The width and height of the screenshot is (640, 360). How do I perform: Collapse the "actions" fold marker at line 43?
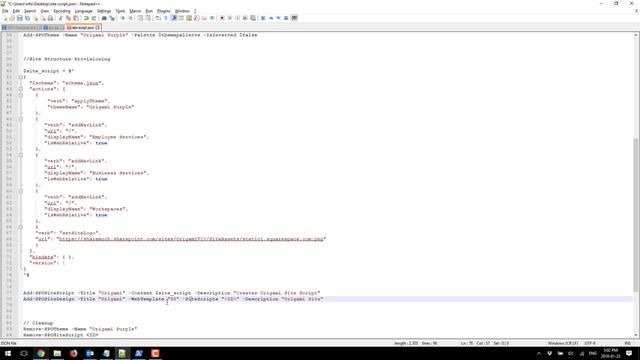pyautogui.click(x=20, y=89)
